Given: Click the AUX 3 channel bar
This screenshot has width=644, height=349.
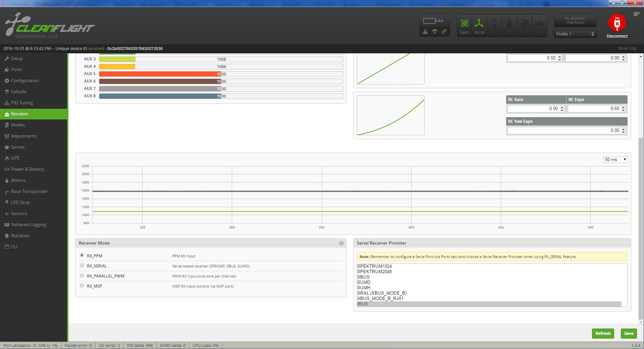Looking at the screenshot, I should point(221,59).
